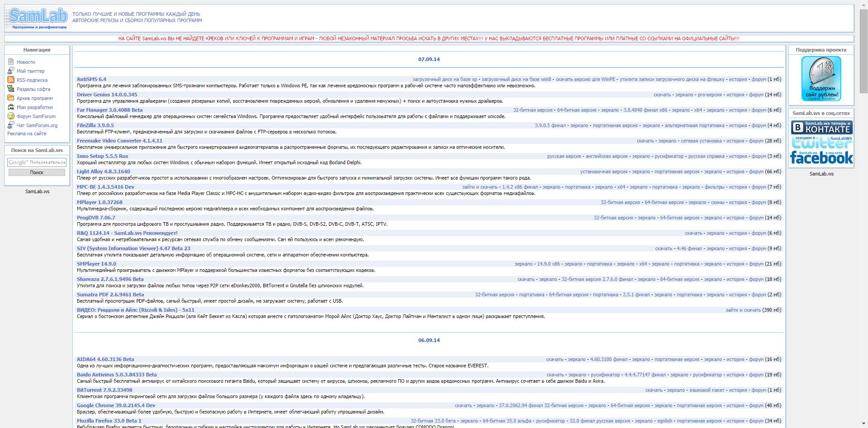868x428 pixels.
Task: Open SMPlayer 14.9.0 title link
Action: pos(96,264)
